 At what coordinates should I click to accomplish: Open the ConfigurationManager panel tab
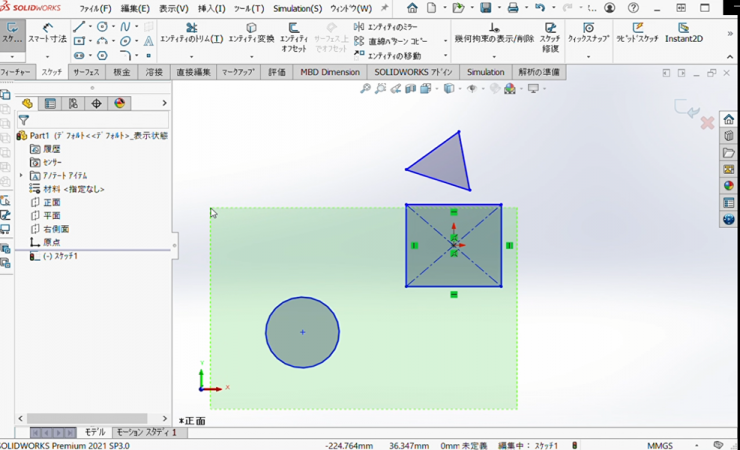point(73,103)
